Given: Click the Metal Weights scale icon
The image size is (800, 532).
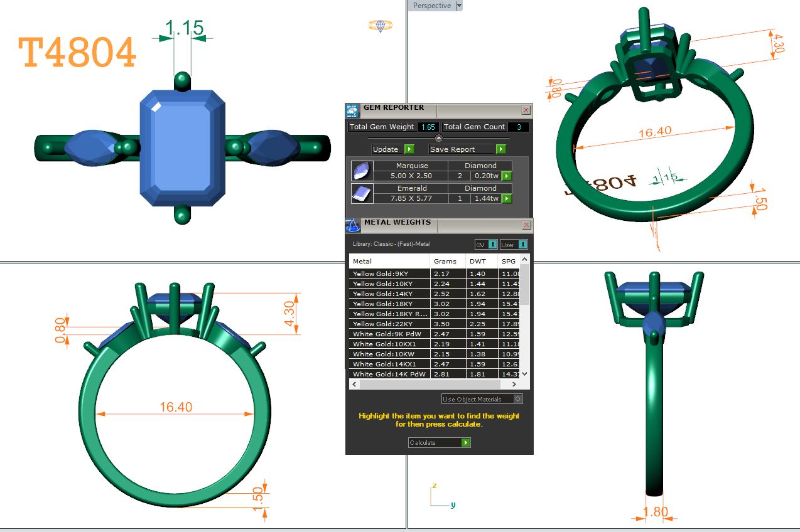Looking at the screenshot, I should point(352,225).
